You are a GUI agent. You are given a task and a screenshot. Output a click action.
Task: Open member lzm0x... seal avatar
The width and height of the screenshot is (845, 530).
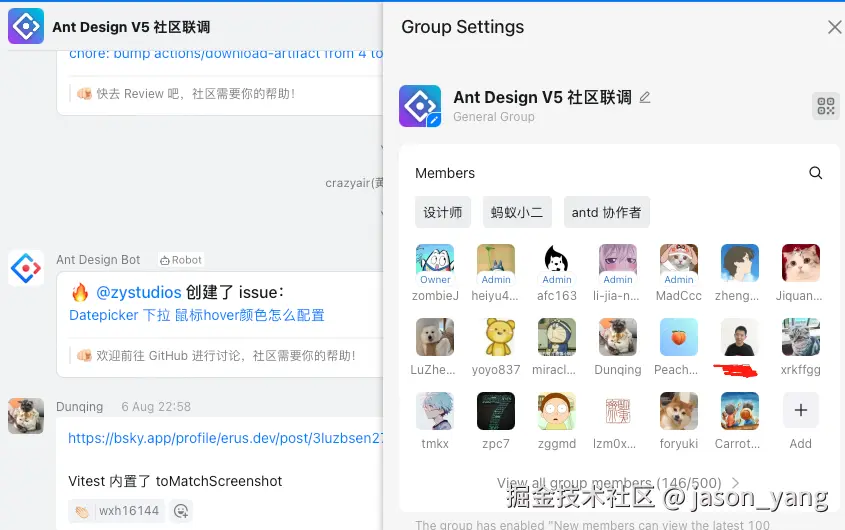tap(618, 411)
